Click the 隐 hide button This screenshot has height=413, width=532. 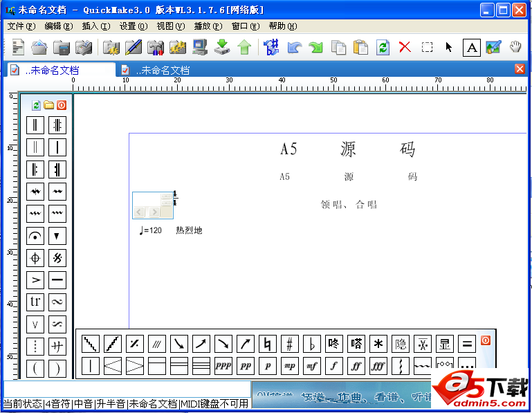pyautogui.click(x=401, y=344)
